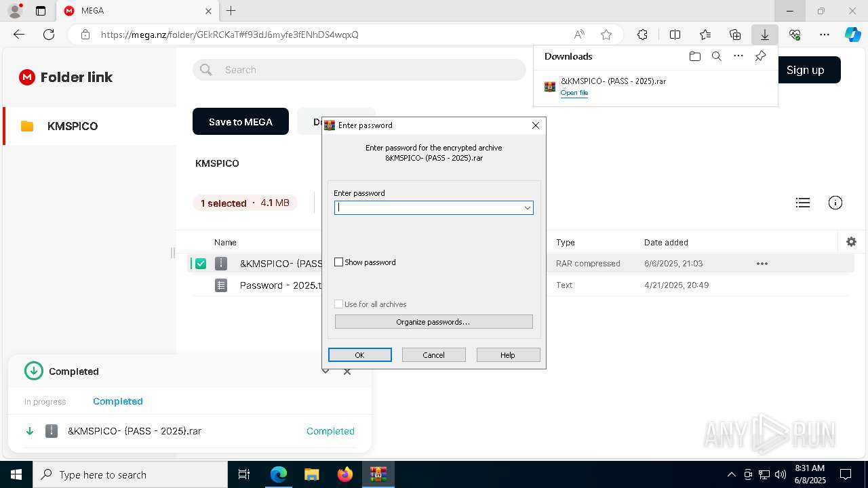The height and width of the screenshot is (488, 868).
Task: Select the Completed transfers tab
Action: [x=118, y=401]
